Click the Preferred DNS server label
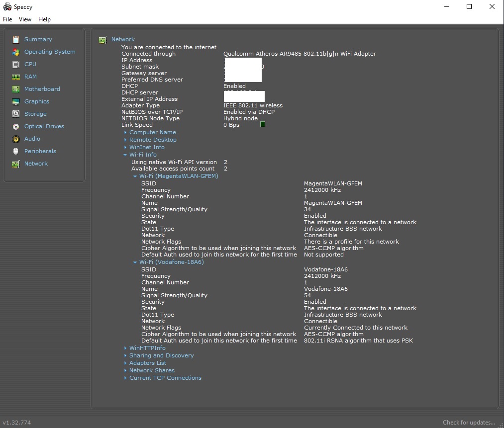The image size is (504, 428). click(x=152, y=80)
